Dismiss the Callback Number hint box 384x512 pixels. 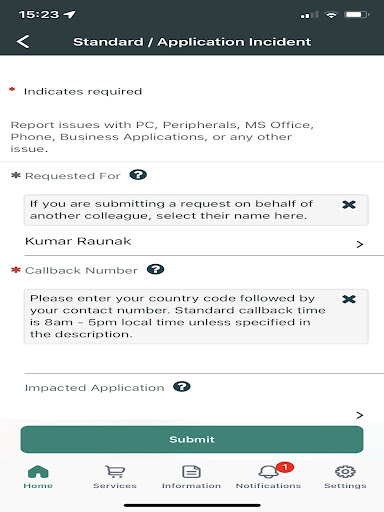tap(349, 299)
